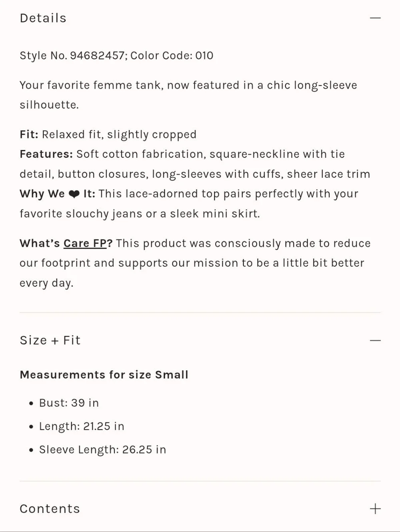This screenshot has height=532, width=400.
Task: Click the 'Relaxed fit, slightly cropped' text
Action: (x=119, y=134)
